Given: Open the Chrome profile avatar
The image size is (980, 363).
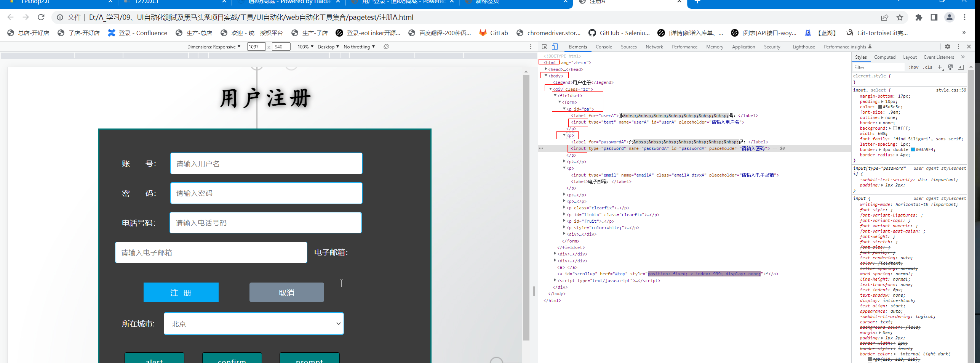Looking at the screenshot, I should 950,18.
